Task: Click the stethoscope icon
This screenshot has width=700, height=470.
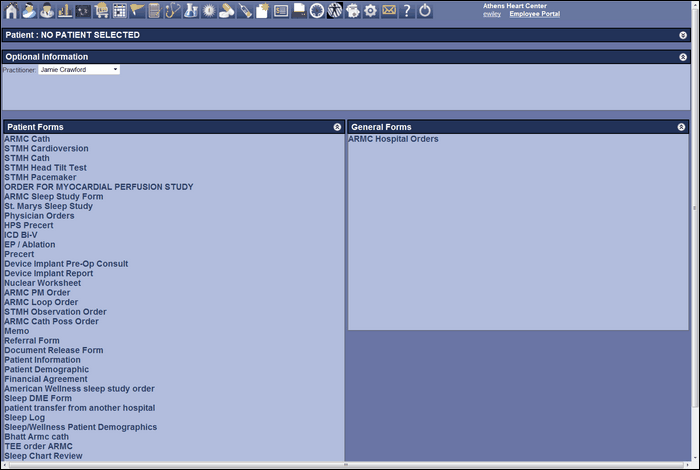Action: click(173, 11)
